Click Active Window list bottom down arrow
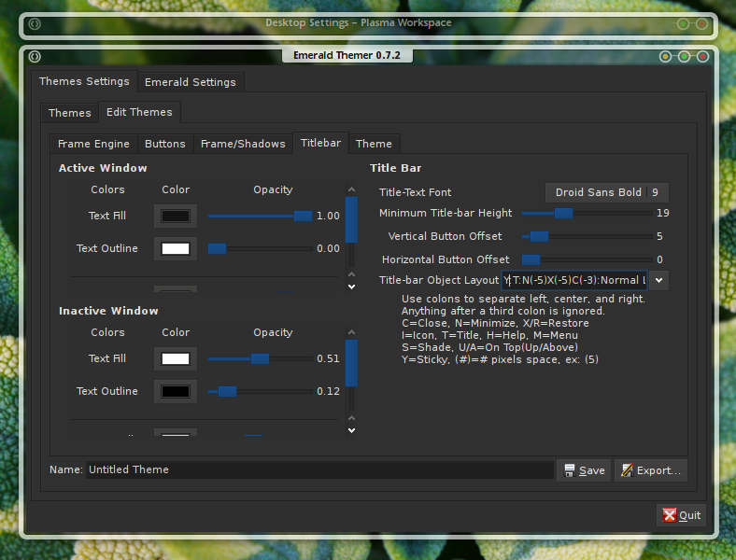The height and width of the screenshot is (560, 736). tap(351, 287)
